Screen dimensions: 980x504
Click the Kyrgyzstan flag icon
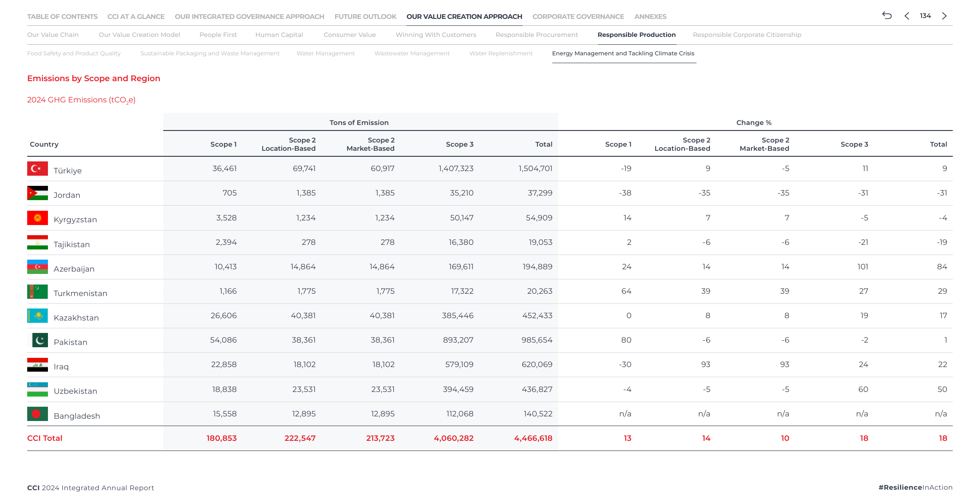click(37, 218)
